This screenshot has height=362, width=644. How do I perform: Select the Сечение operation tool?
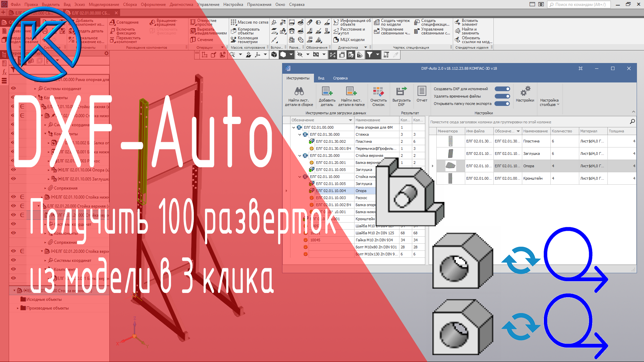(x=202, y=40)
